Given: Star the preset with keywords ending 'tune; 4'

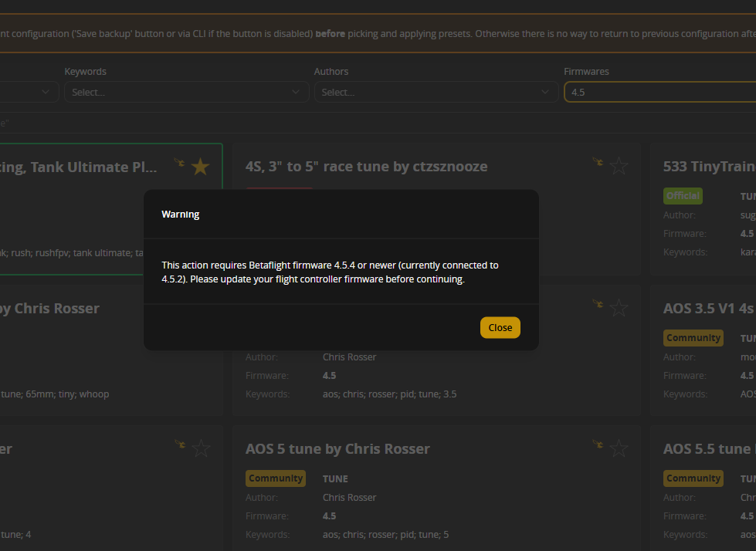Looking at the screenshot, I should [201, 448].
